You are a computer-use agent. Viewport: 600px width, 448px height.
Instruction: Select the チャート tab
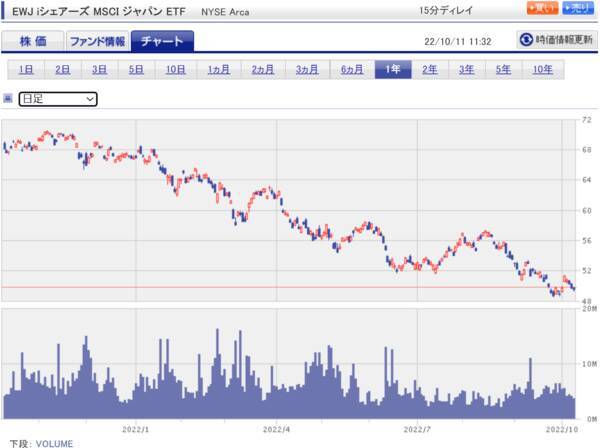162,41
